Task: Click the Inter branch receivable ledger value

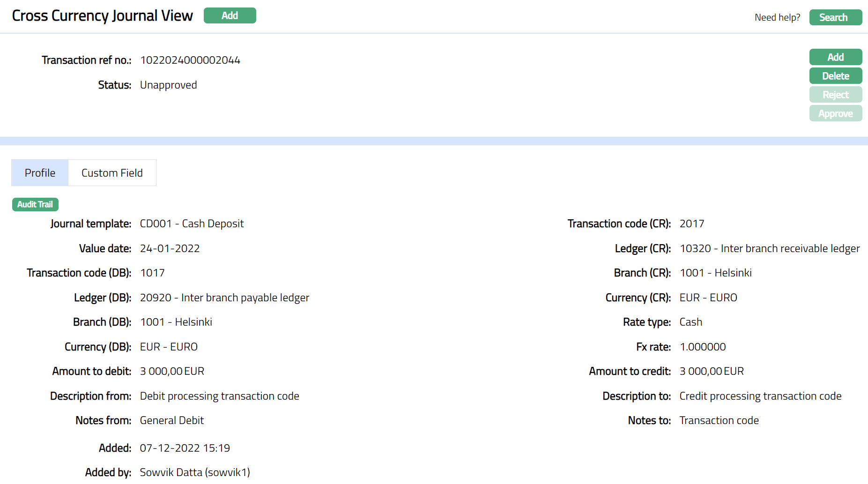Action: coord(769,249)
